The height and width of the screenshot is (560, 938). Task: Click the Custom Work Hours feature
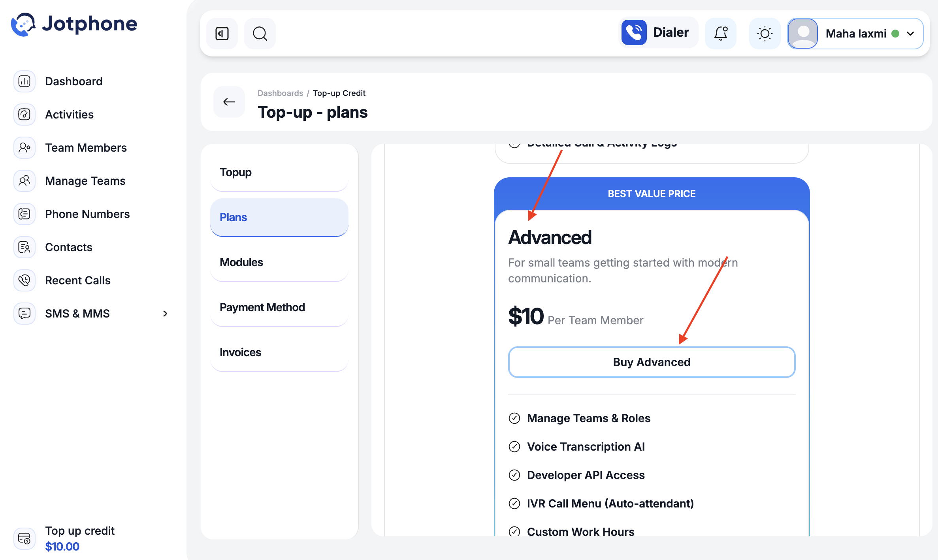(581, 532)
